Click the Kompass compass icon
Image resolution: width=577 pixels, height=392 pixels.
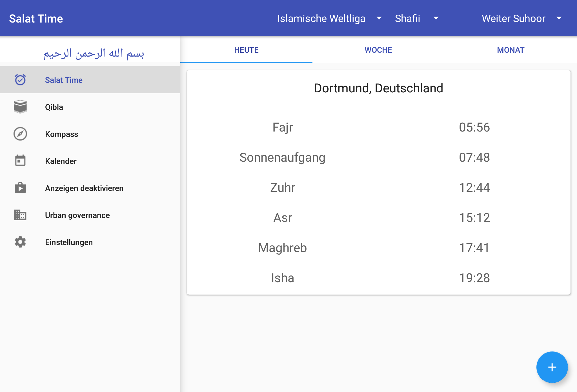(20, 134)
